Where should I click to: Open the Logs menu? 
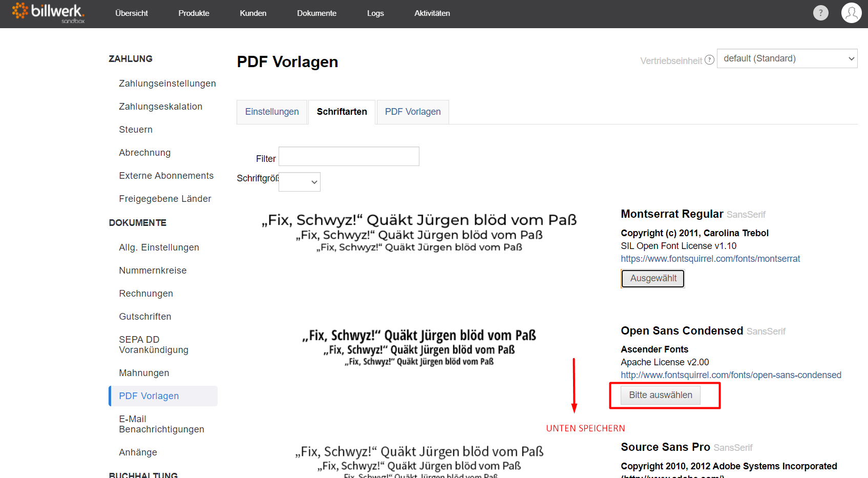coord(375,13)
